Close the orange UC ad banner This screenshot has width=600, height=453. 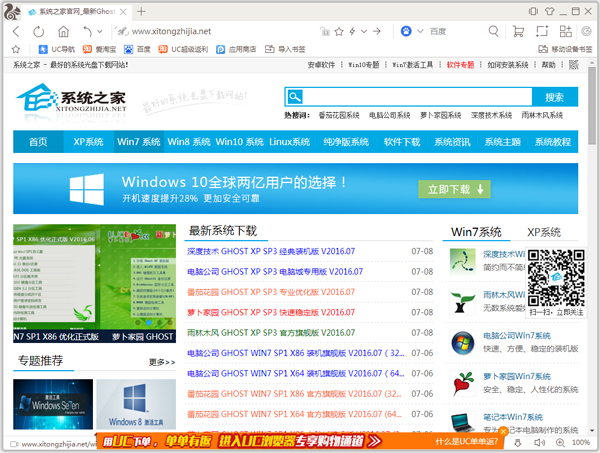tap(503, 432)
